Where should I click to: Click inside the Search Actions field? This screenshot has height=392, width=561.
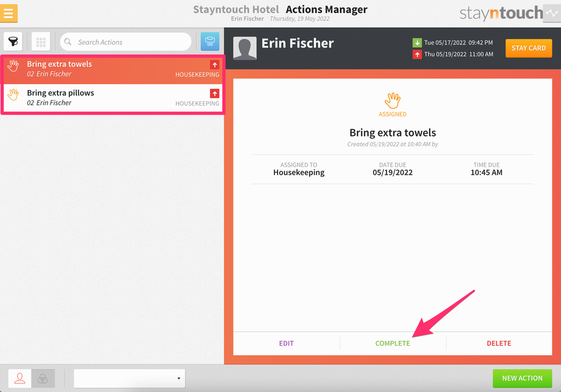pos(126,42)
